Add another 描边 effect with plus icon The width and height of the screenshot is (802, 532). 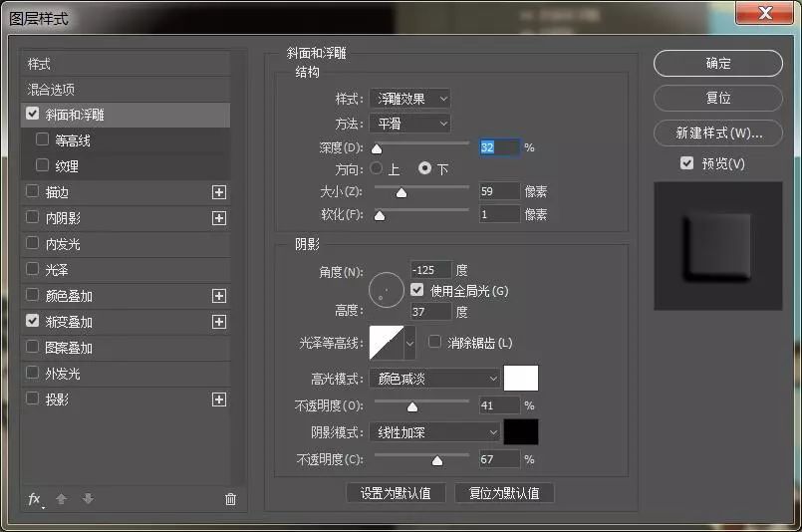(219, 192)
